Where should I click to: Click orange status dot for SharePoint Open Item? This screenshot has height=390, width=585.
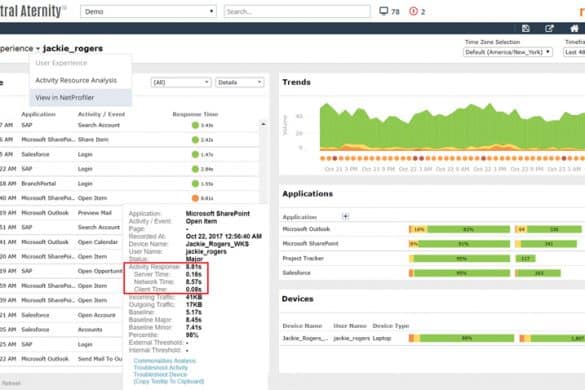195,198
